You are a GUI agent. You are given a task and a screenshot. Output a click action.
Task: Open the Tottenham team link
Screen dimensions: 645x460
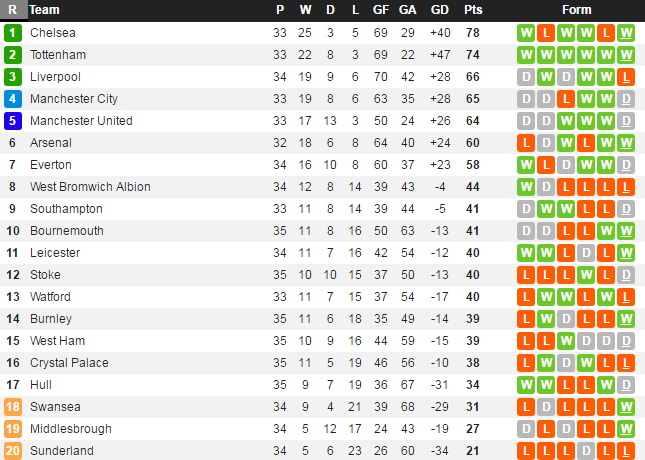coord(58,55)
